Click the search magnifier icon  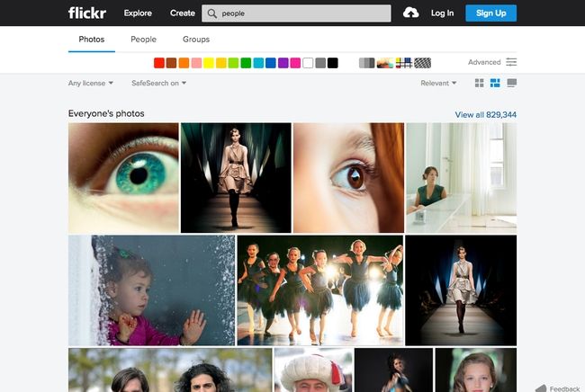(211, 13)
